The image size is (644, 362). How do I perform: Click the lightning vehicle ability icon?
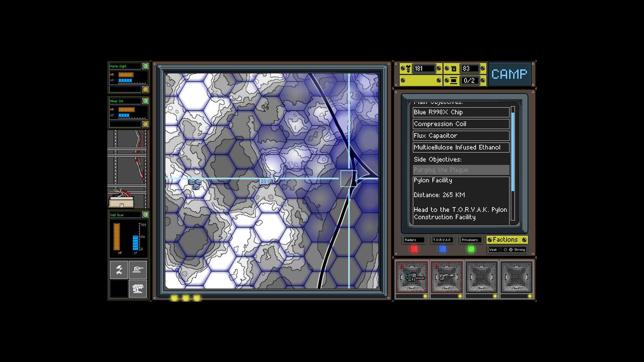pyautogui.click(x=119, y=270)
